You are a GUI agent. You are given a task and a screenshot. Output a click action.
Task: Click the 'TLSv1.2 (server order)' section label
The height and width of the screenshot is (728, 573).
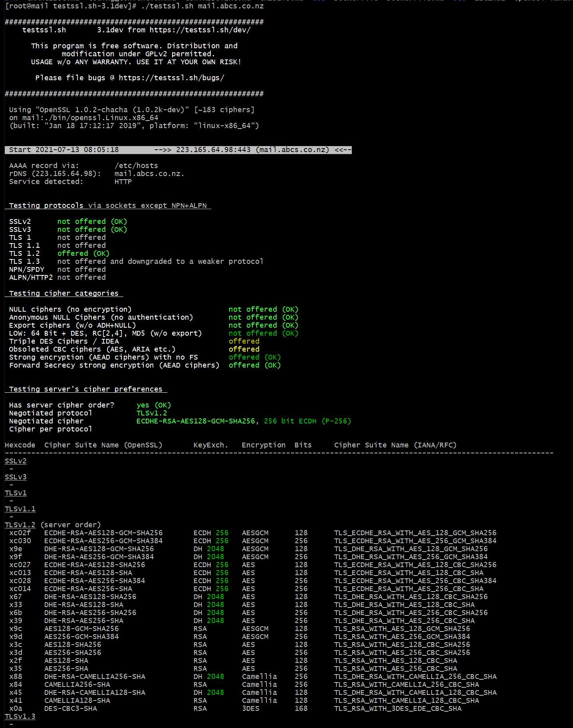tap(53, 525)
